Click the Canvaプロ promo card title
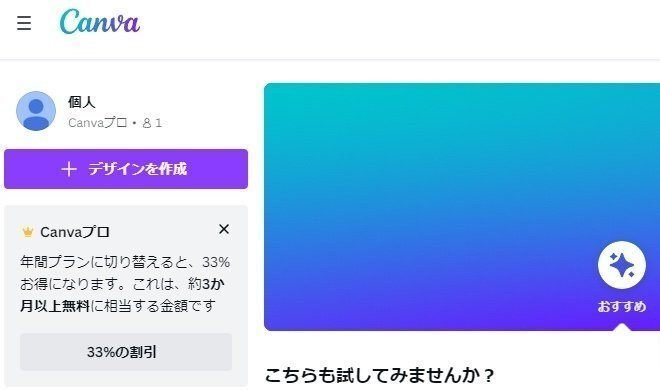The width and height of the screenshot is (660, 390). (75, 232)
